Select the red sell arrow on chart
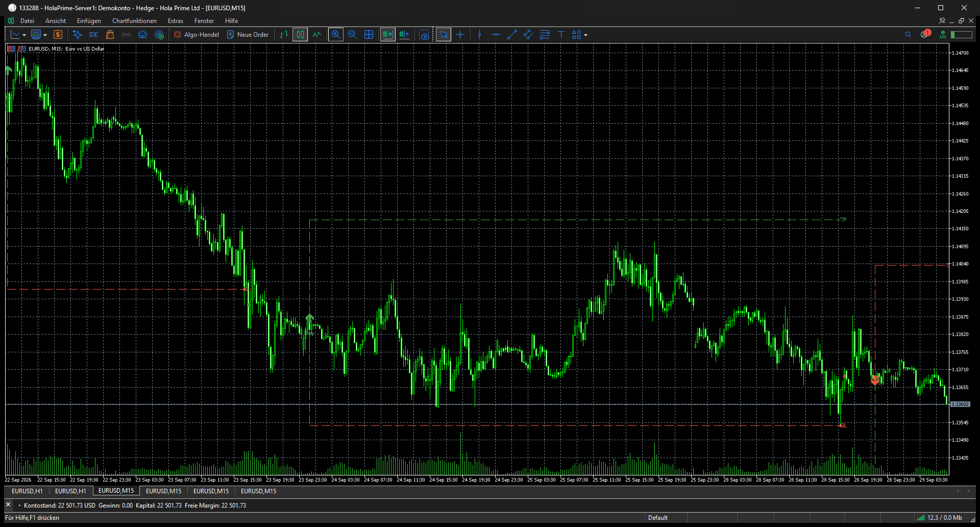Image resolution: width=980 pixels, height=527 pixels. [875, 379]
